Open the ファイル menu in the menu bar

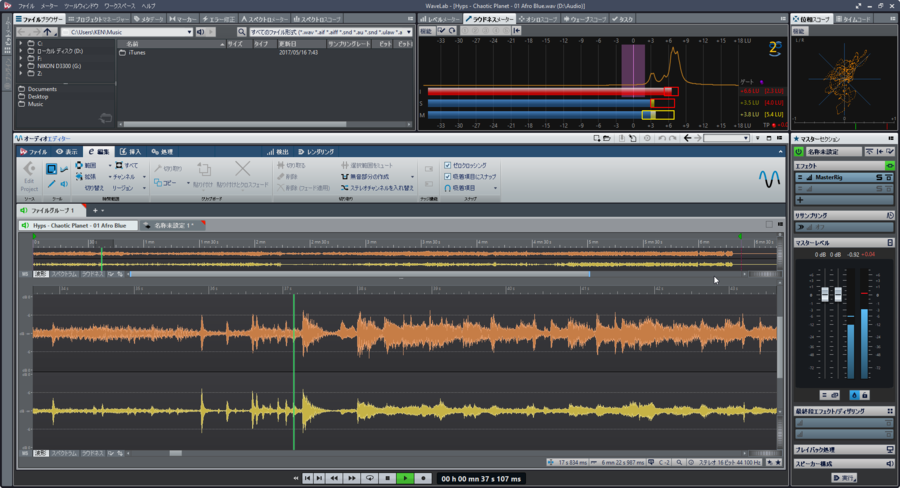pyautogui.click(x=26, y=6)
